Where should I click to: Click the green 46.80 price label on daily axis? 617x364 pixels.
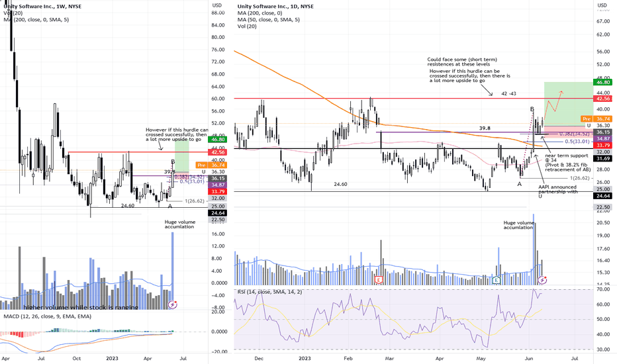click(x=603, y=82)
